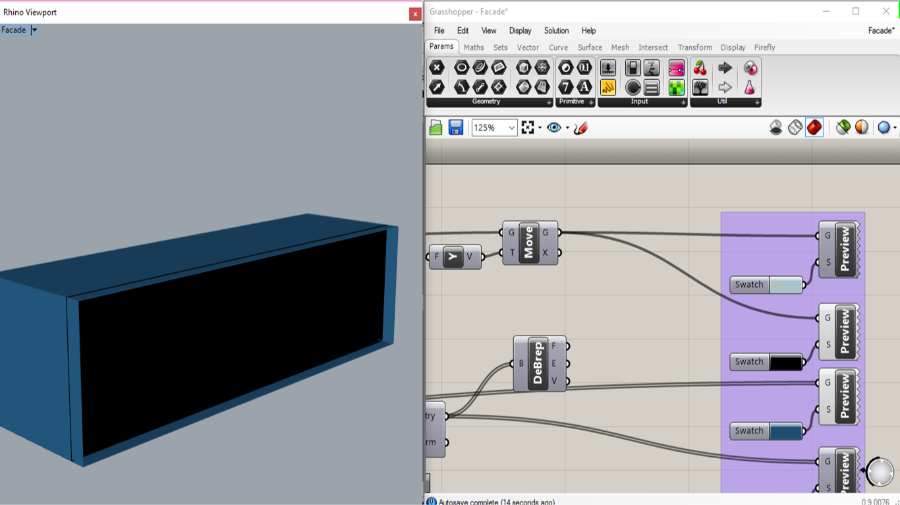This screenshot has width=900, height=505.
Task: Pick the Integer '7' primitive icon
Action: tap(566, 87)
